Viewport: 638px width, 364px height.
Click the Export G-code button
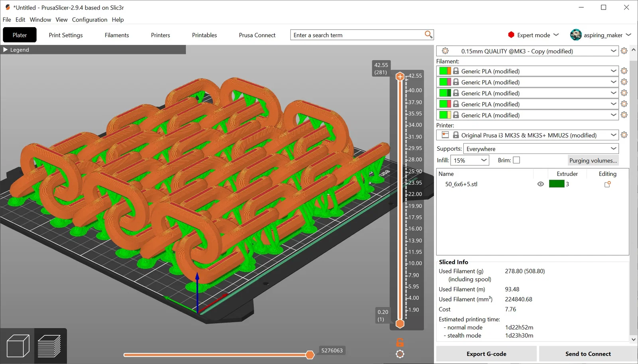[486, 354]
